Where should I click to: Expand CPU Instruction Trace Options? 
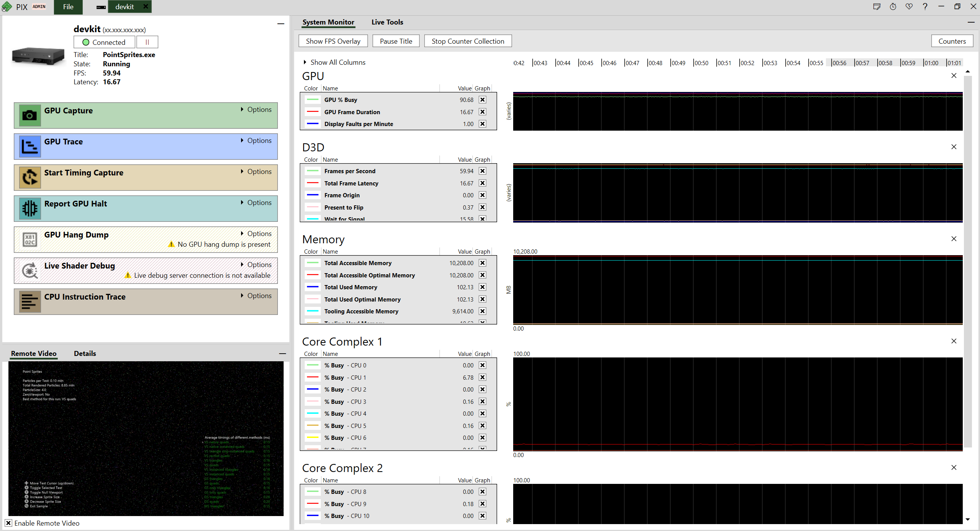[x=256, y=296]
